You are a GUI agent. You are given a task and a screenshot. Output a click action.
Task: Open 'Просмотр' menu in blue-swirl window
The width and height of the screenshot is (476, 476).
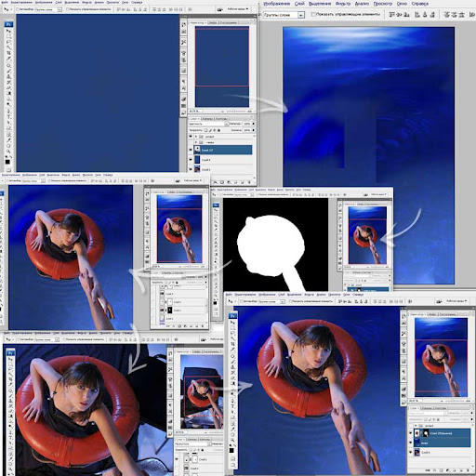tap(383, 4)
